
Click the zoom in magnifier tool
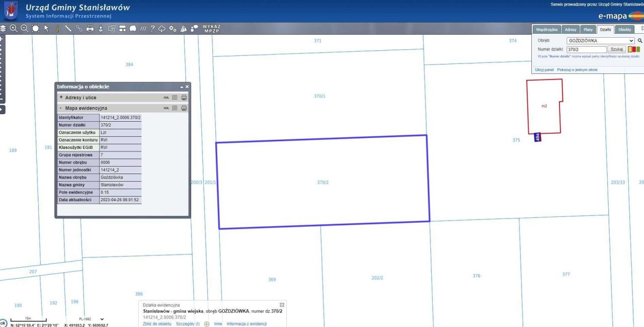pyautogui.click(x=14, y=29)
